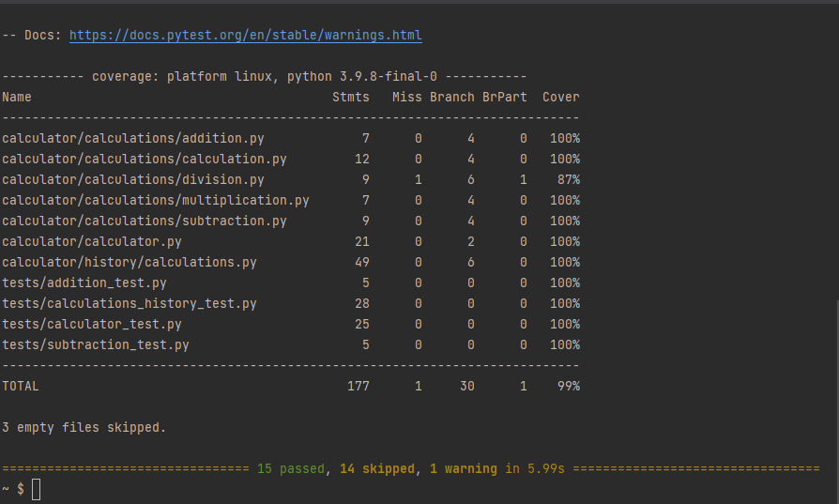The width and height of the screenshot is (839, 504).
Task: Click the '15 passed' result text
Action: (291, 469)
